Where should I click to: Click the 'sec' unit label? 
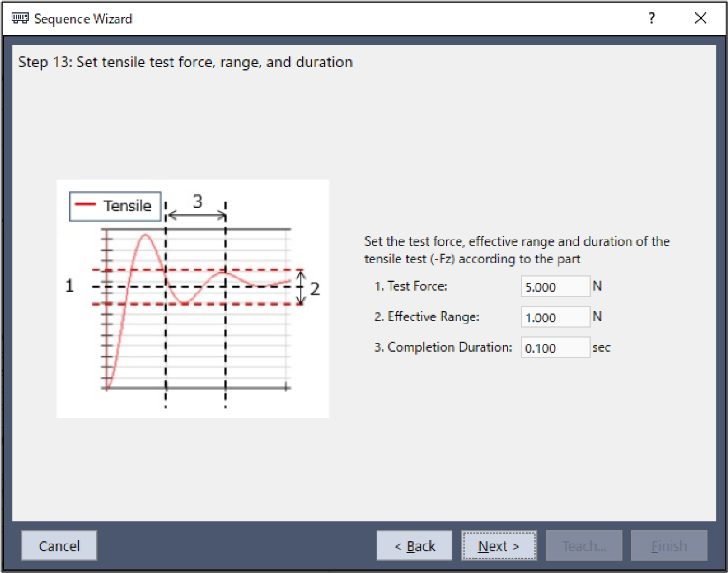(601, 348)
